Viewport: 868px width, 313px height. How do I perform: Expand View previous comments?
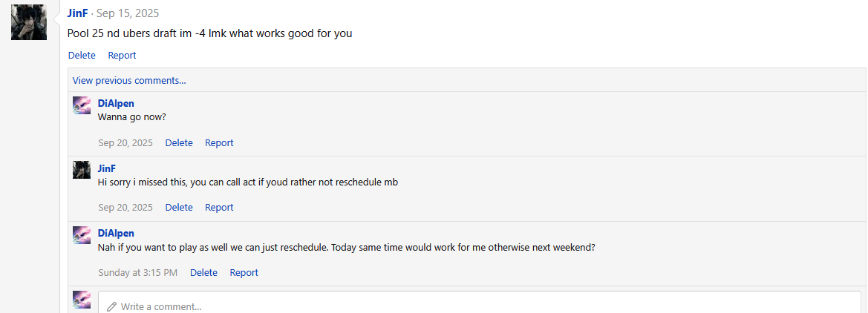click(129, 80)
